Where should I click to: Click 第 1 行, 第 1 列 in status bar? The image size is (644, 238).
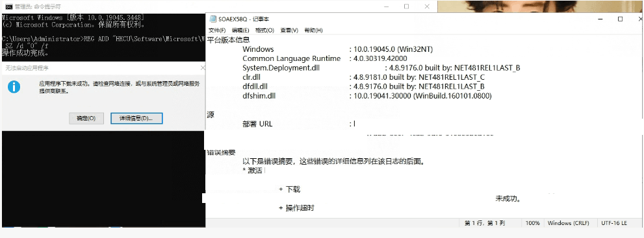pyautogui.click(x=485, y=223)
